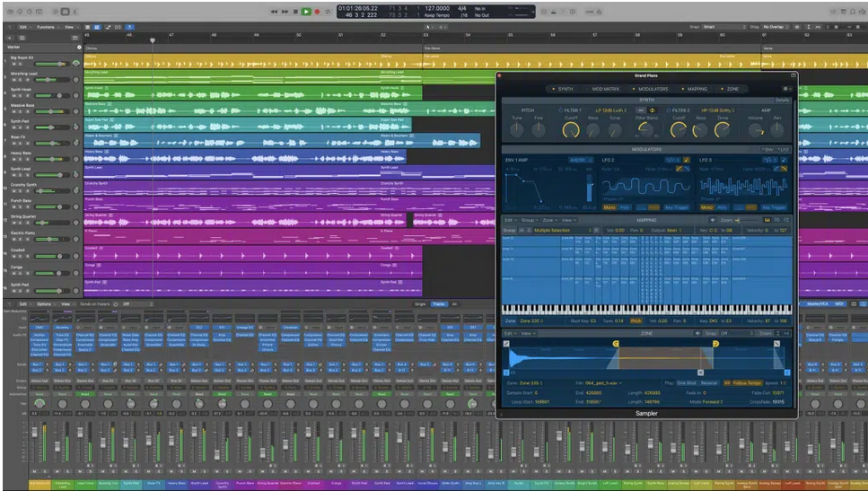Click the Stop button in transport

point(296,12)
